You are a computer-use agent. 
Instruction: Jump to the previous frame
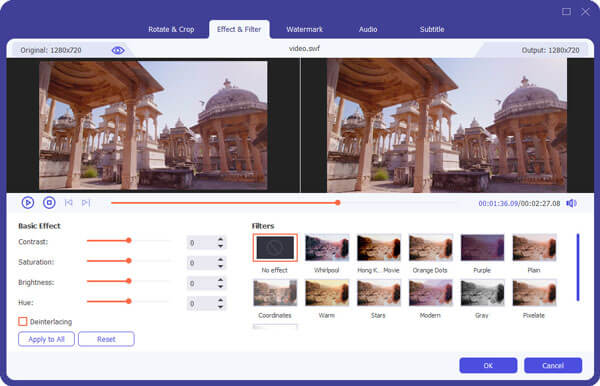click(x=68, y=203)
